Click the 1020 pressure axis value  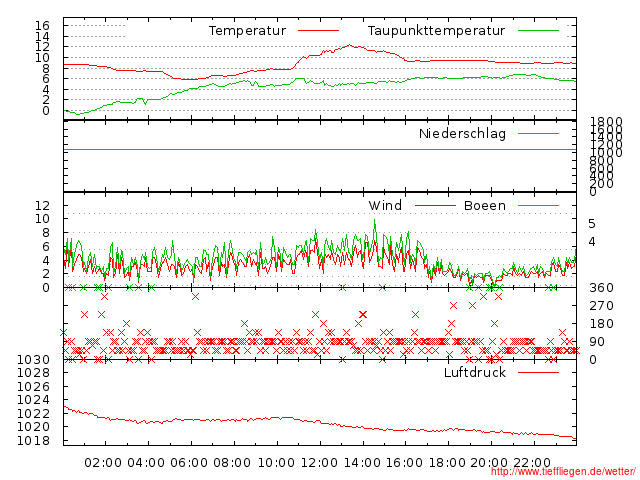coord(33,427)
